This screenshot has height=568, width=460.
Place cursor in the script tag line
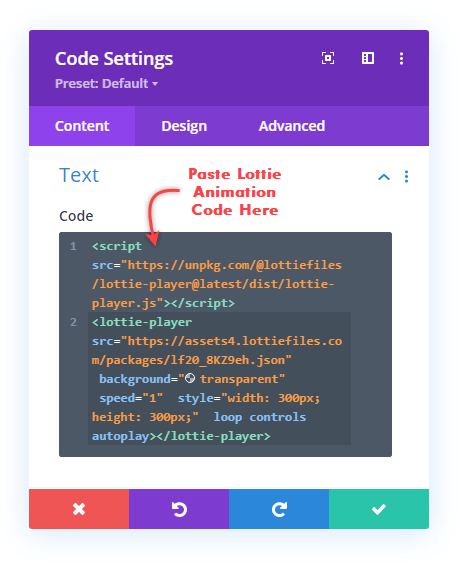click(217, 275)
